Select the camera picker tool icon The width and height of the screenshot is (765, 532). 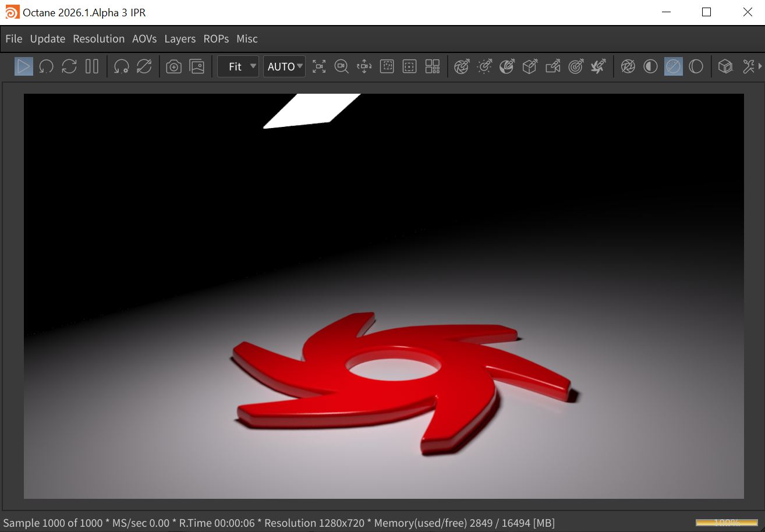tap(552, 66)
